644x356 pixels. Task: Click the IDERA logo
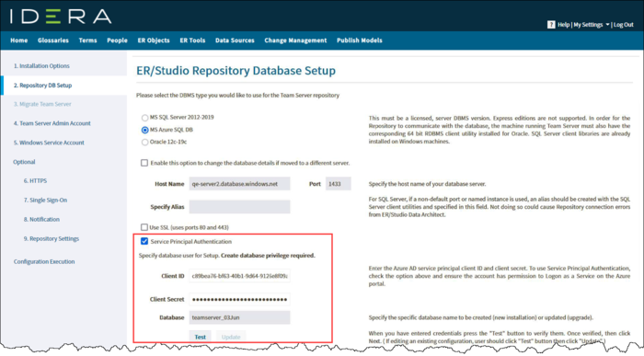pos(61,17)
